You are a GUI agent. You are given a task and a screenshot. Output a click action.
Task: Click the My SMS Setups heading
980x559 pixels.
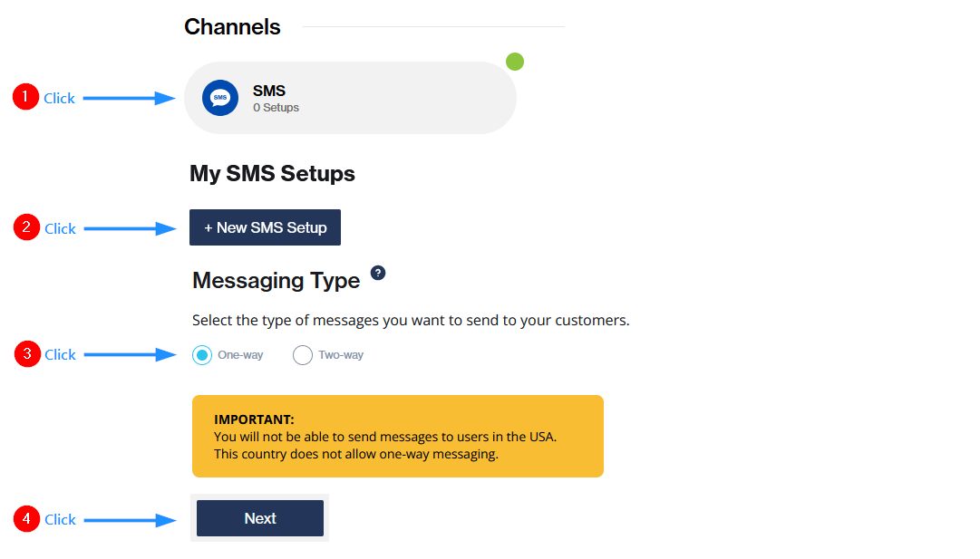pos(272,173)
